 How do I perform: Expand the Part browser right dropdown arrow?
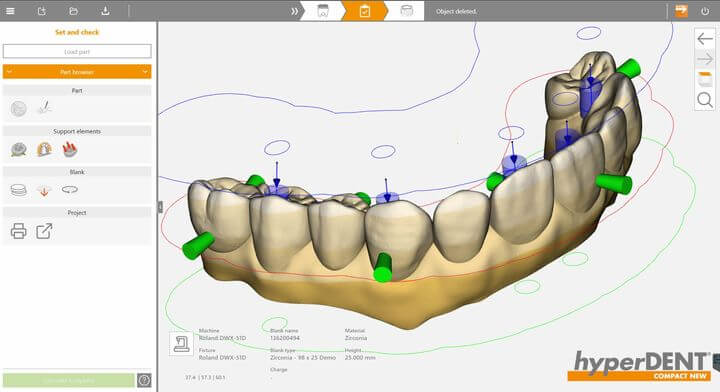pos(145,72)
